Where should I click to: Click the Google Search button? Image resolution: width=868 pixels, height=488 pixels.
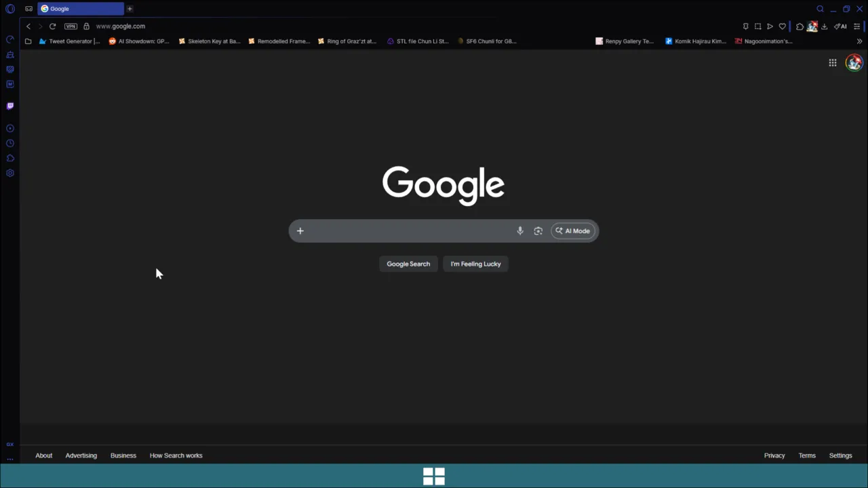pos(408,264)
